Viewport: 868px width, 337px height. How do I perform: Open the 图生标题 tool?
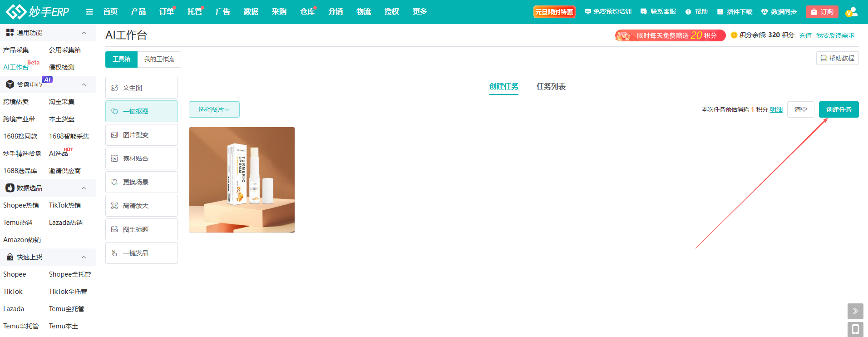tap(142, 229)
